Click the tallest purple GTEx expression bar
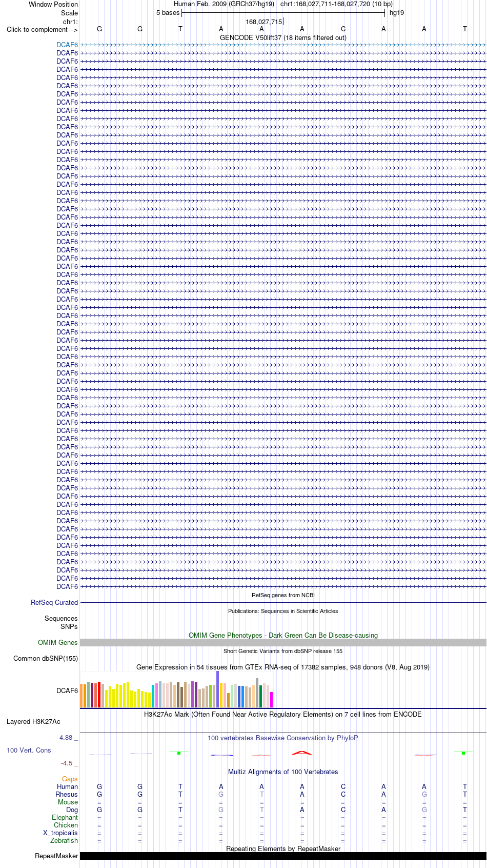The width and height of the screenshot is (487, 868). point(217,689)
